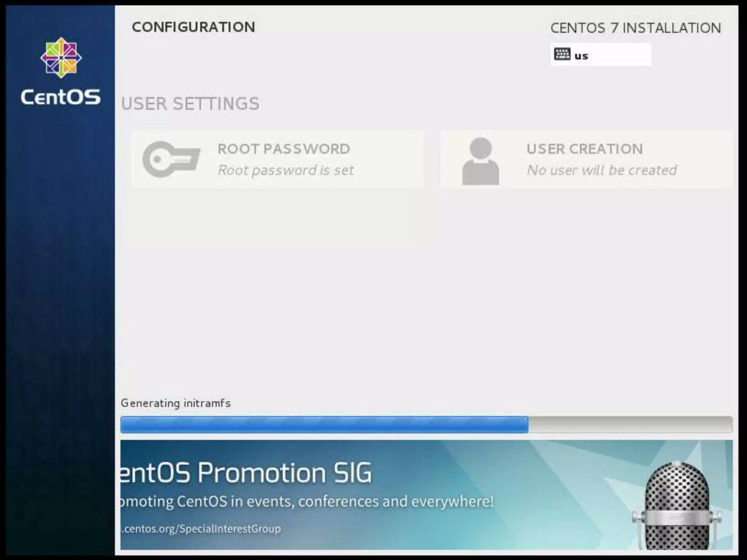Click the 'Root password is set' text
The width and height of the screenshot is (747, 560).
pos(286,170)
